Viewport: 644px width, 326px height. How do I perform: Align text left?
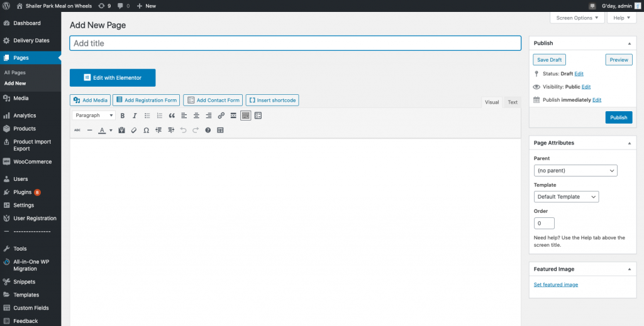184,116
